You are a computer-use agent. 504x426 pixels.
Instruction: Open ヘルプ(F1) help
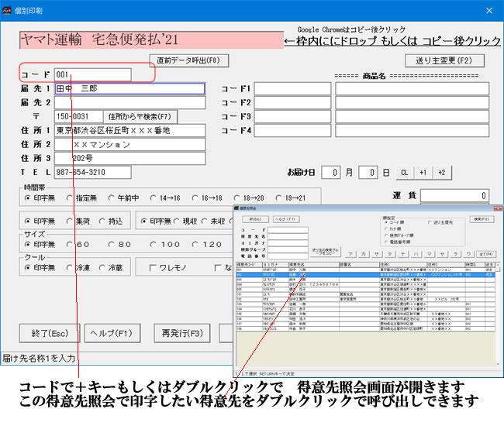coord(113,334)
